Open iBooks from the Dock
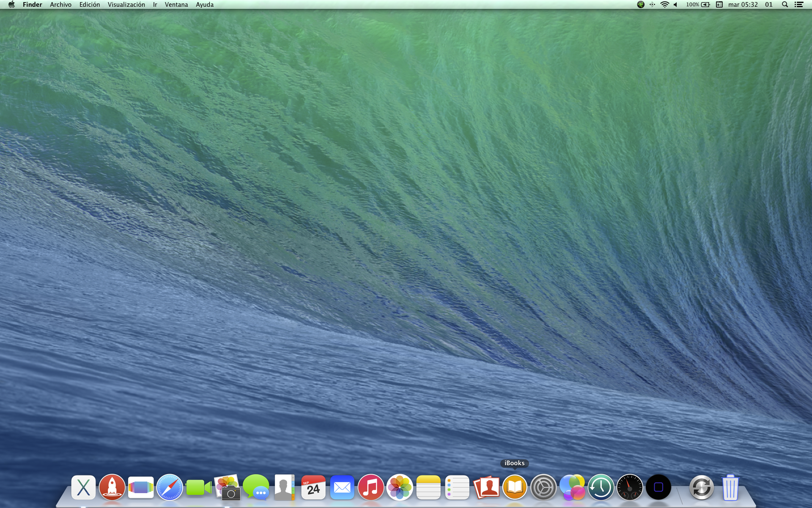This screenshot has width=812, height=508. [515, 487]
